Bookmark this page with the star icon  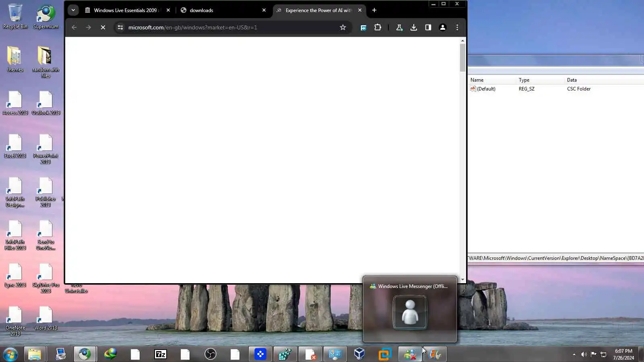tap(343, 27)
